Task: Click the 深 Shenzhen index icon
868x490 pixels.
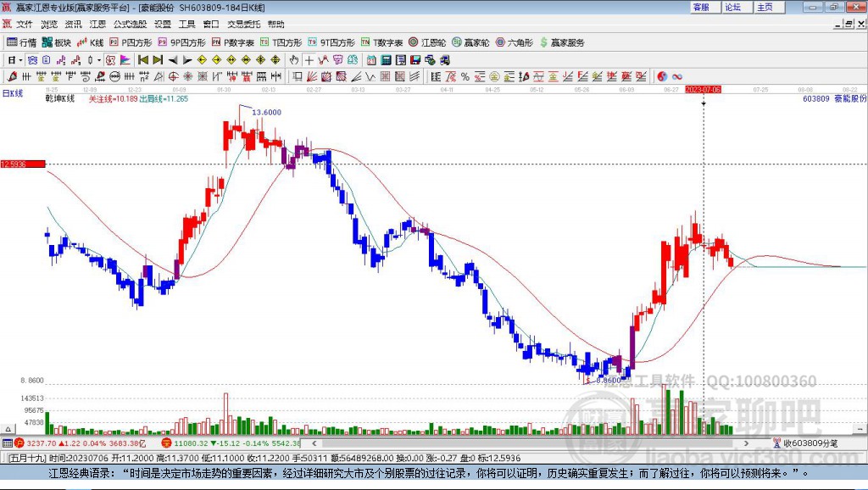Action: click(x=167, y=443)
